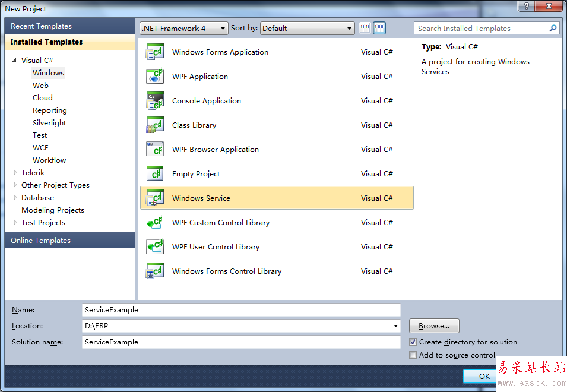
Task: Click the project Name input field
Action: point(241,310)
